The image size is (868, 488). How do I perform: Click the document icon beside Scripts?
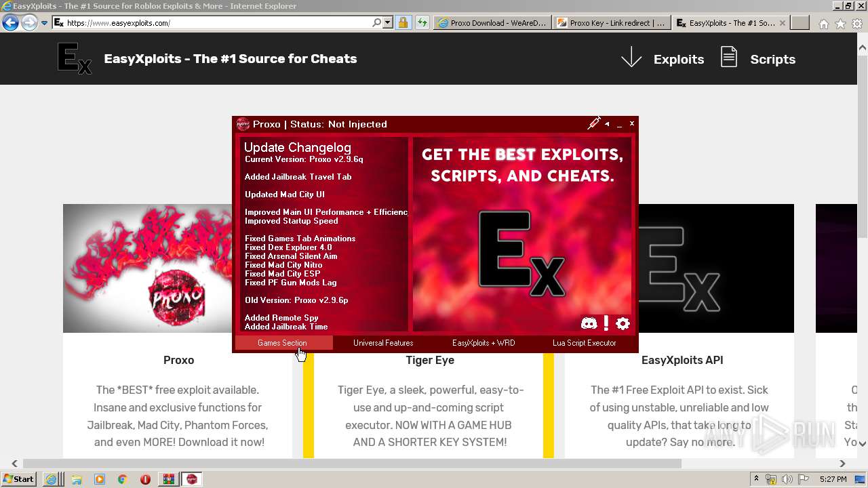click(x=729, y=57)
